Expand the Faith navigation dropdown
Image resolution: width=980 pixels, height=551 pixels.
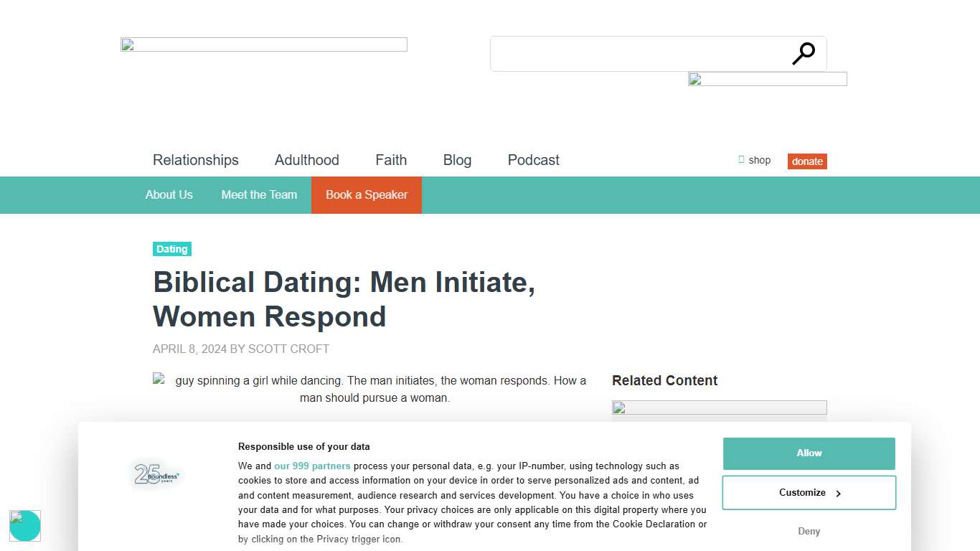pyautogui.click(x=390, y=160)
